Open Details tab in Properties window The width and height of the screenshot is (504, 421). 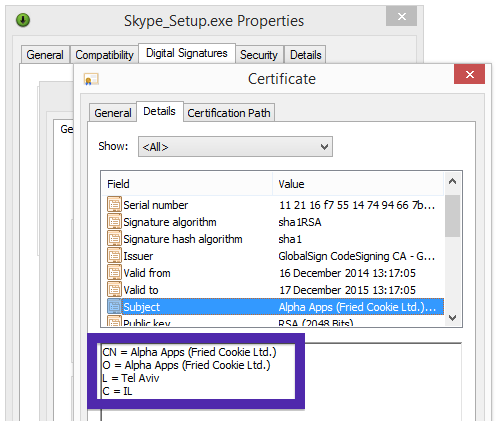(305, 54)
